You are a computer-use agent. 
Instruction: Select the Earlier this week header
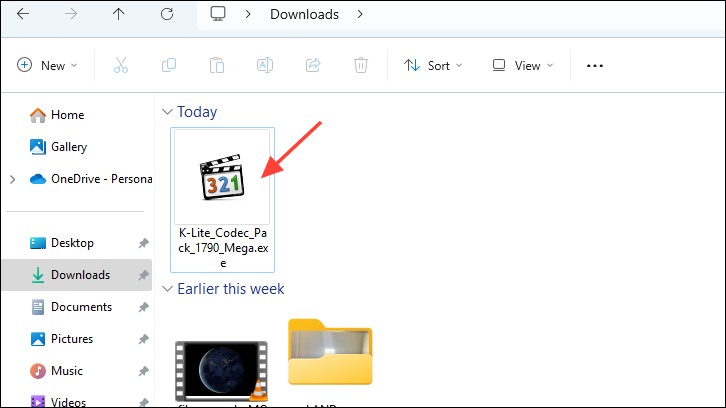231,289
